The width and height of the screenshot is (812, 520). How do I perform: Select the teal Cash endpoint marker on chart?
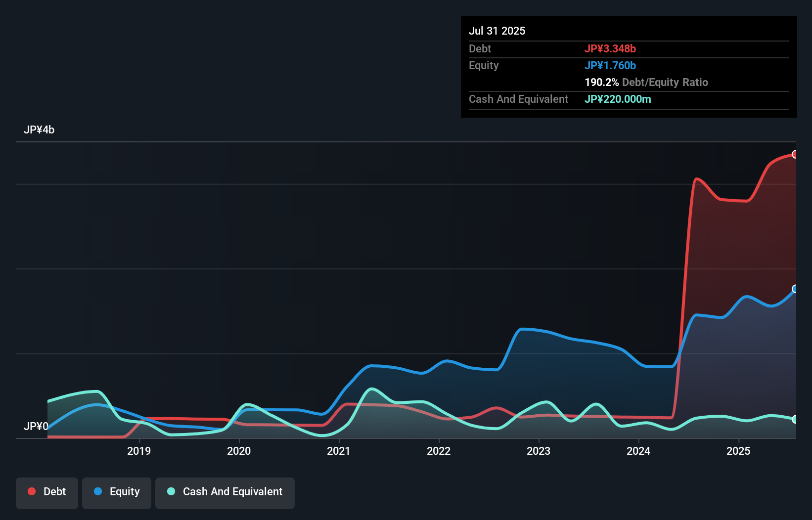(x=795, y=419)
